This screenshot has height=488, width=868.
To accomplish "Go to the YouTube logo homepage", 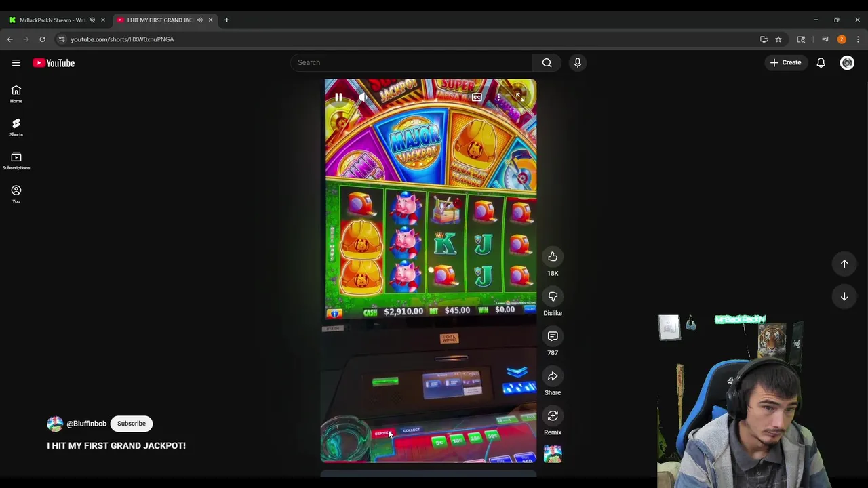I will click(54, 63).
